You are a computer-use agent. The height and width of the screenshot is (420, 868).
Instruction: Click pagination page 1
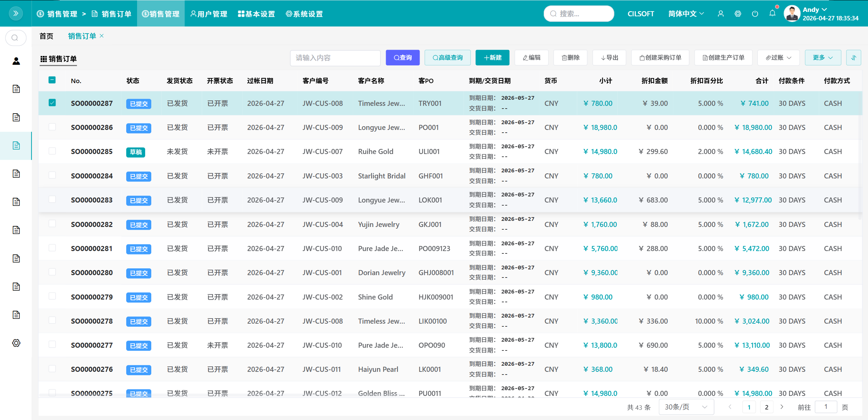749,407
